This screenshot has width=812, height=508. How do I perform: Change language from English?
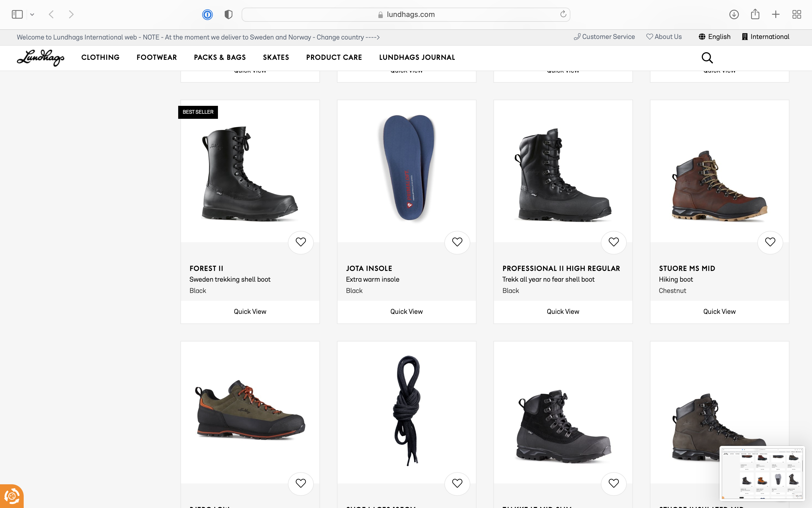(714, 37)
